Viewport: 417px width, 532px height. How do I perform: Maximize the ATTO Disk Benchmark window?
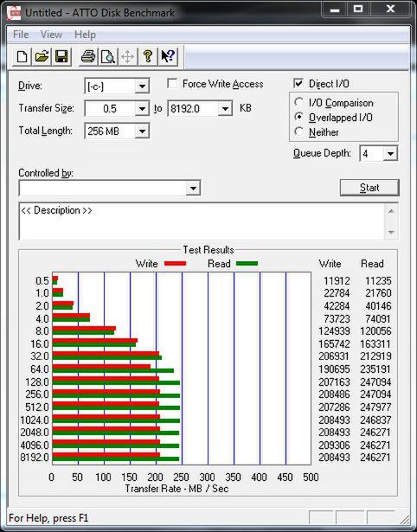pyautogui.click(x=358, y=10)
